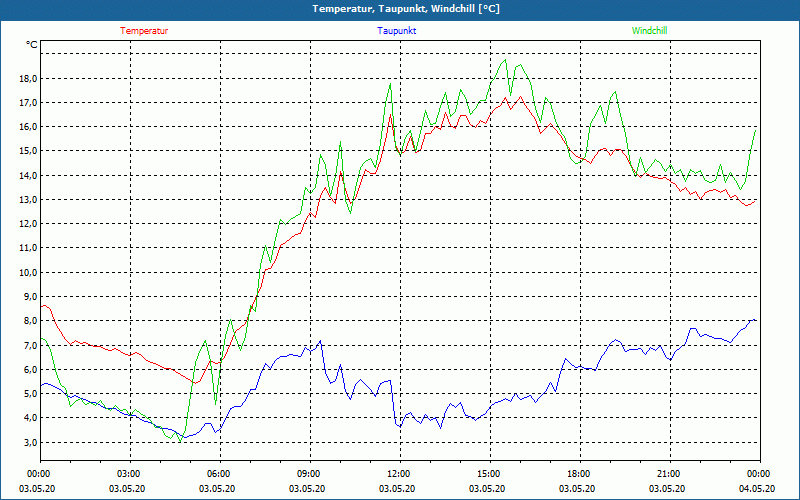The height and width of the screenshot is (500, 800).
Task: Click the green Windchill legend label
Action: tap(649, 31)
